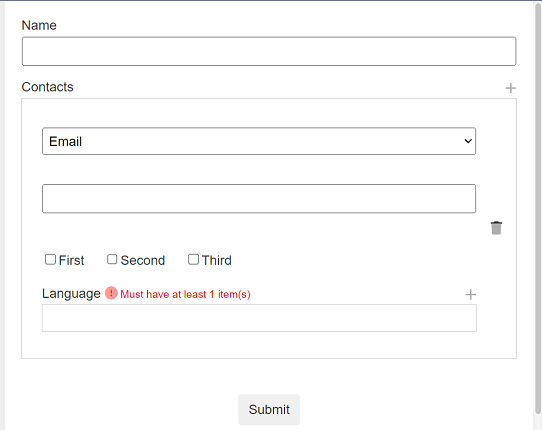This screenshot has width=542, height=430.
Task: Click the chevron arrow on Email select
Action: point(468,141)
